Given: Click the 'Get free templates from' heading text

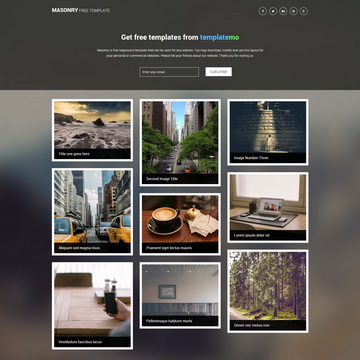Looking at the screenshot, I should click(x=160, y=37).
